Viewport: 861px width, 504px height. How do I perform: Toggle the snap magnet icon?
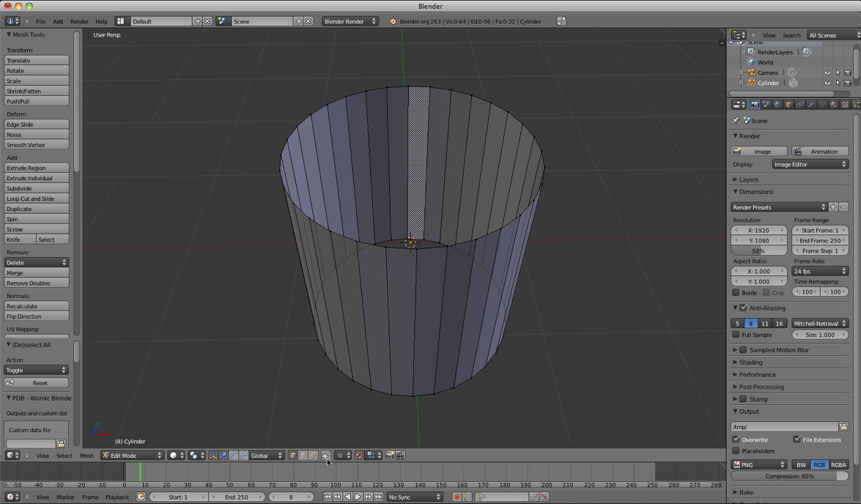(x=359, y=455)
